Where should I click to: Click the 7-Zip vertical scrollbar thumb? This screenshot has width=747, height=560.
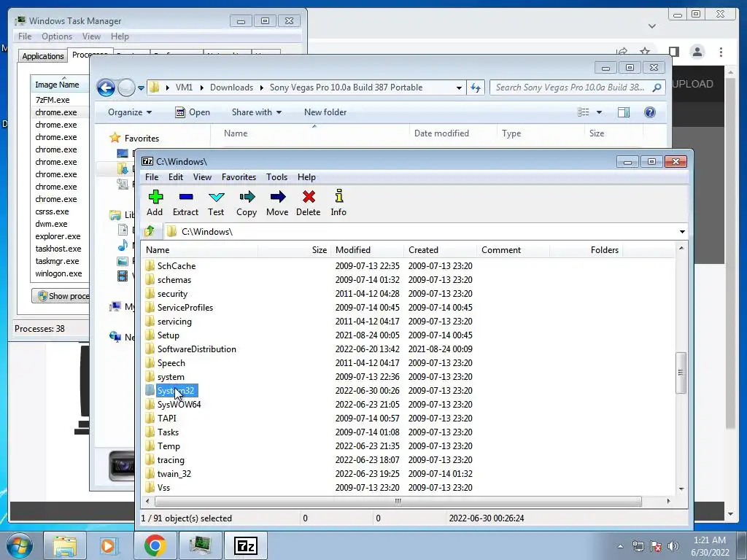(681, 373)
